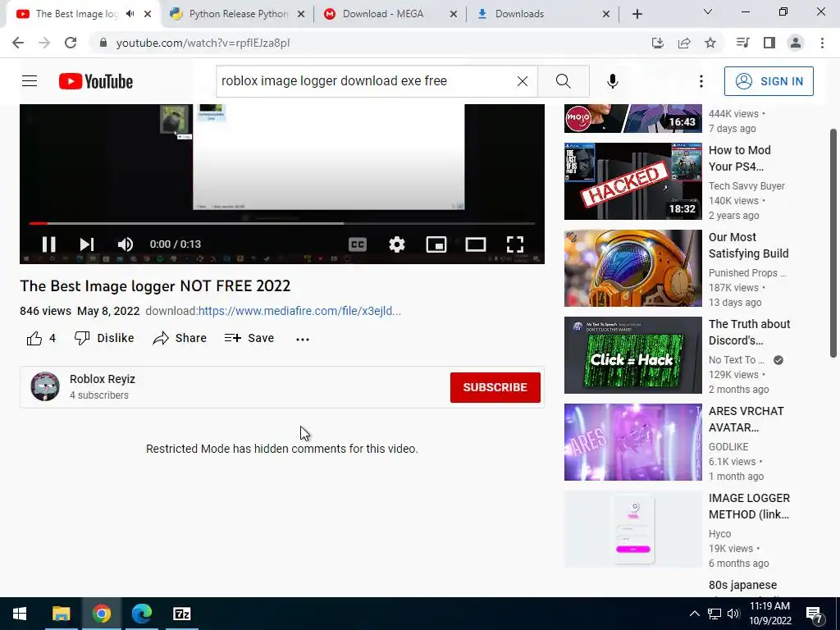Skip to the next video

coord(87,244)
